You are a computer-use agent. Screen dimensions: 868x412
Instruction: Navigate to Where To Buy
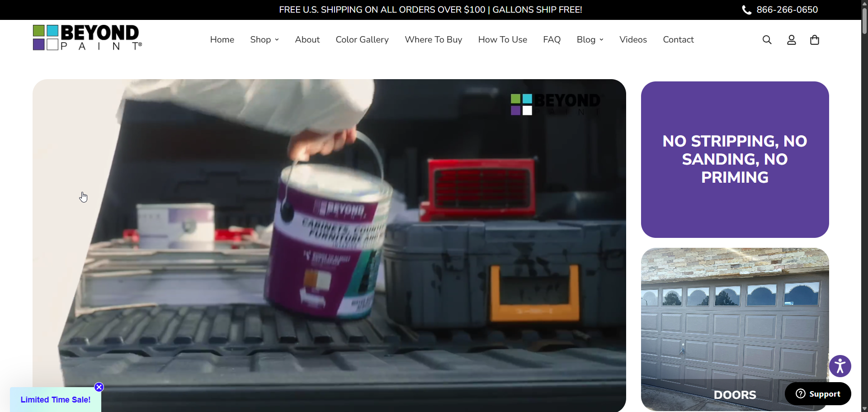tap(433, 40)
